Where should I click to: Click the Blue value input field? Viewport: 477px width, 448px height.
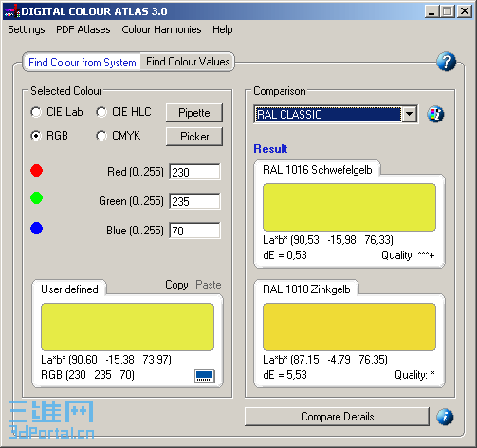click(x=194, y=231)
